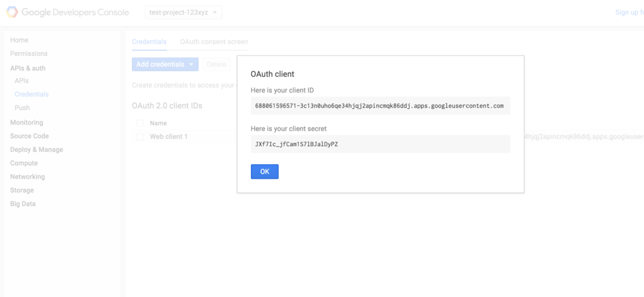Toggle the select-all checkbox beside Name

[140, 123]
